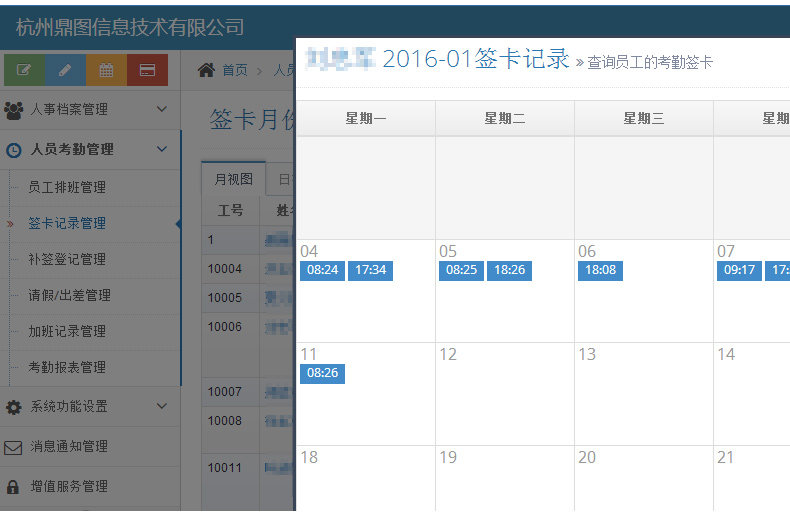790x517 pixels.
Task: Open the orange calendar shortcut icon
Action: point(106,70)
